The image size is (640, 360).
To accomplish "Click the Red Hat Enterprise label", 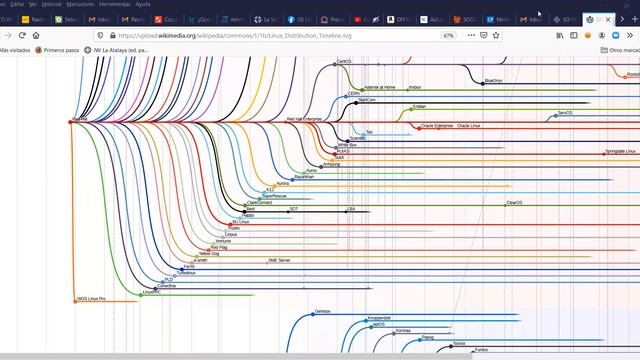I will 304,119.
